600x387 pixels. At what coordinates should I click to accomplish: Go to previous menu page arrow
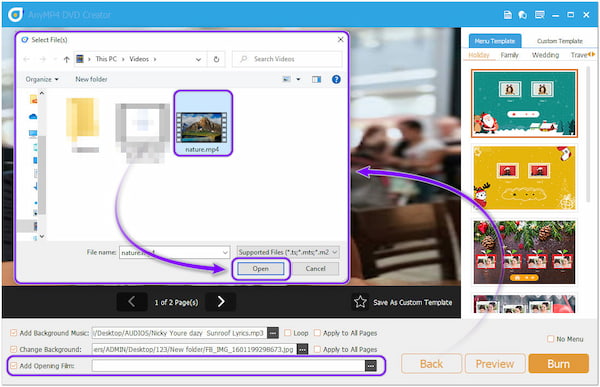132,302
